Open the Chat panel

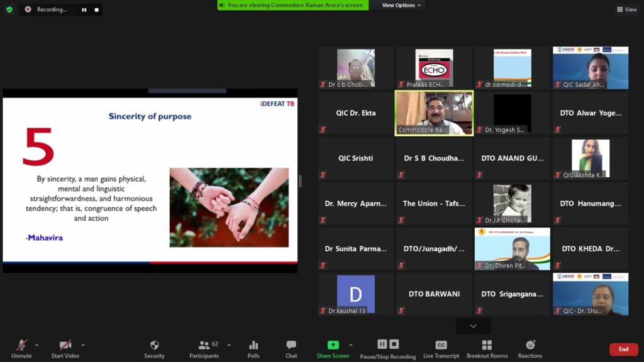291,349
